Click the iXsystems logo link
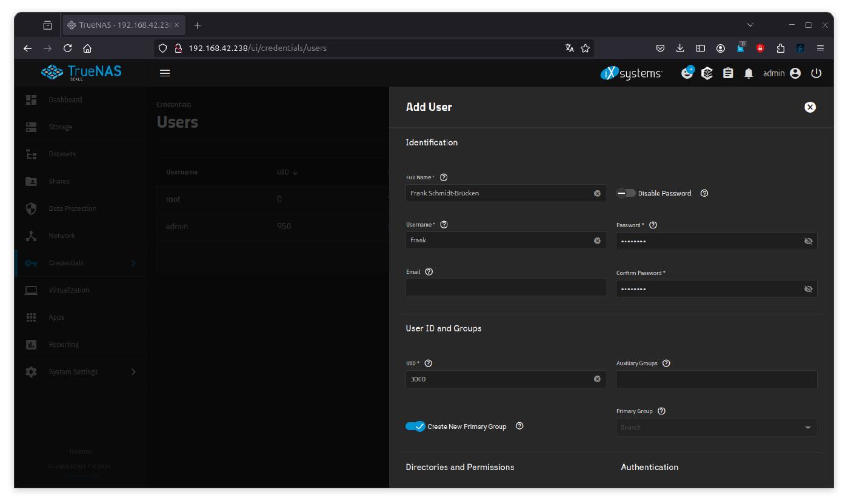This screenshot has height=504, width=848. (632, 73)
